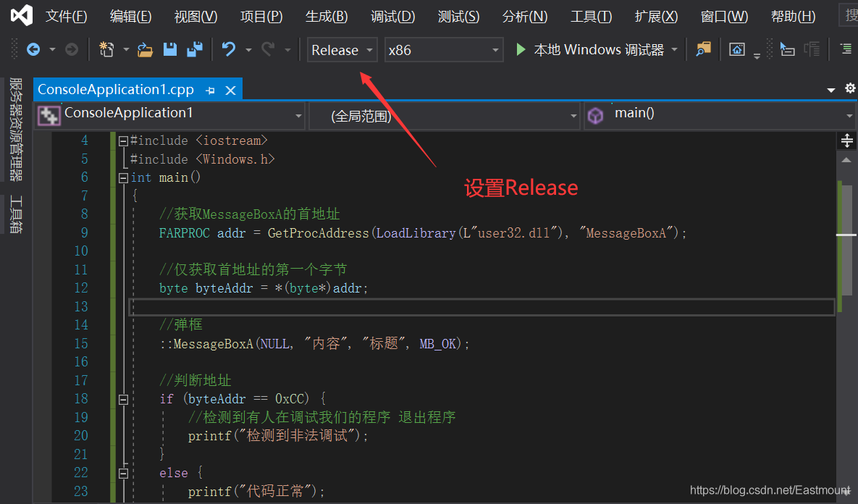858x504 pixels.
Task: Show the open documents list arrow
Action: tap(831, 90)
